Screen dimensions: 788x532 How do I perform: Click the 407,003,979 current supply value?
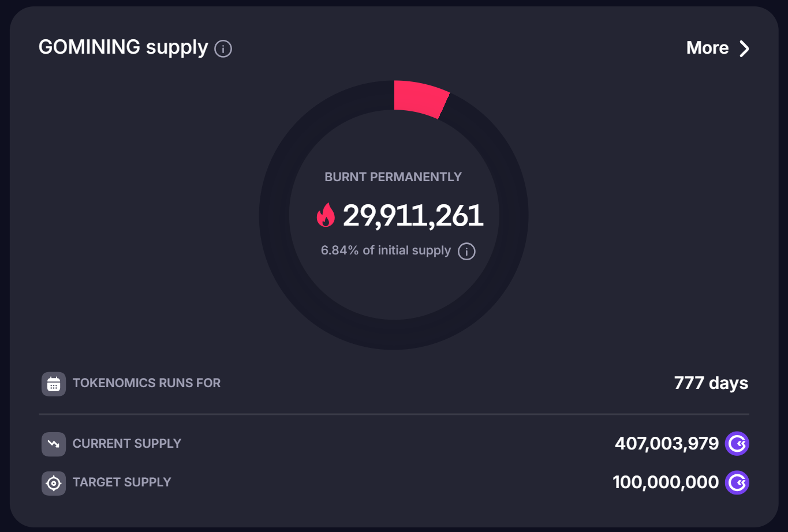click(666, 444)
